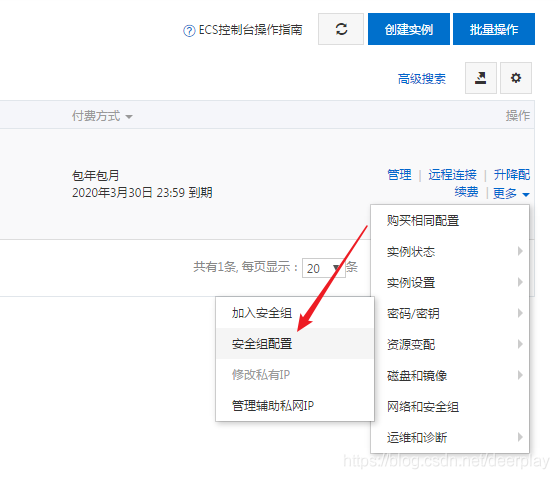Click the 续费 link
This screenshot has height=479, width=559.
tap(466, 192)
